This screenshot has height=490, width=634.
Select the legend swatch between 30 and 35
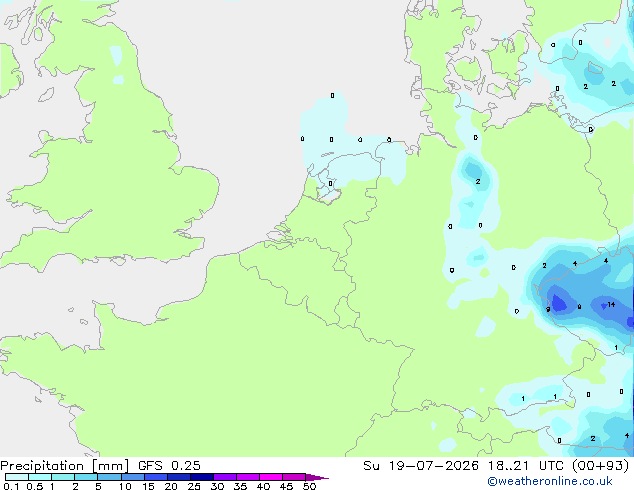point(225,477)
